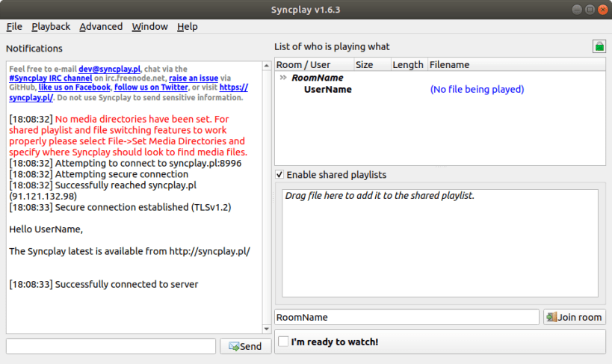Collapse the RoomName tree node
Screen dimensions: 612x364
click(283, 77)
